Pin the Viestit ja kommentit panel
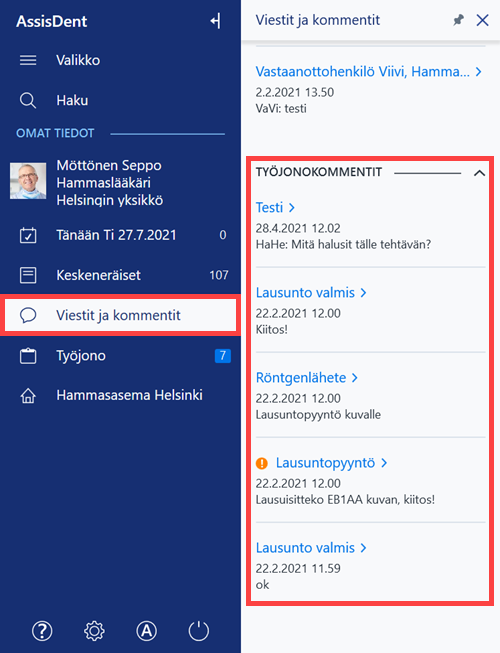Viewport: 500px width, 653px height. point(458,20)
